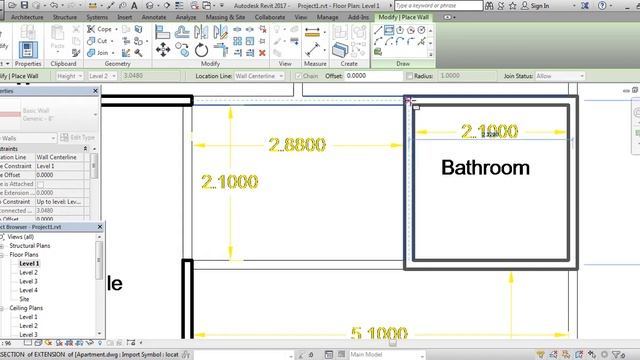Viewport: 640px width, 360px height.
Task: Open the Structure ribbon tab
Action: (64, 17)
